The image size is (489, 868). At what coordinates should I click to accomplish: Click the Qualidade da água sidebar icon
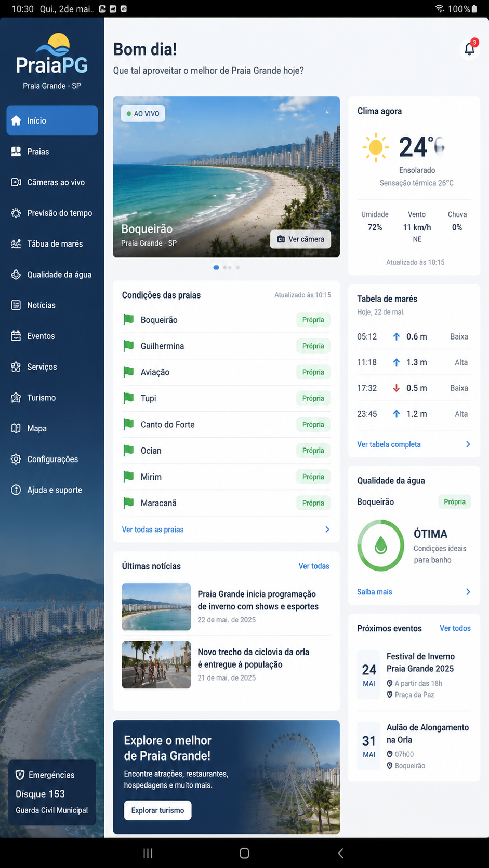click(16, 274)
